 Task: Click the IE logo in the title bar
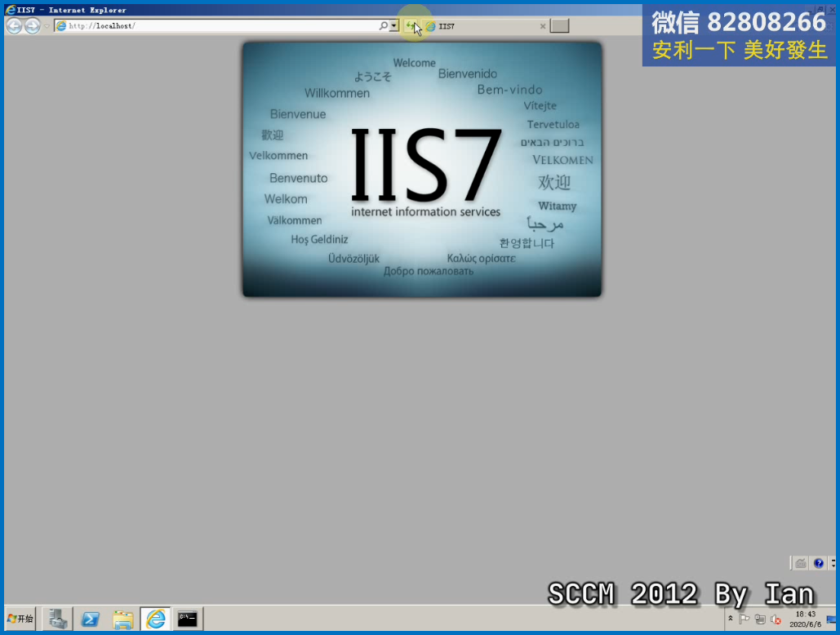(11, 10)
